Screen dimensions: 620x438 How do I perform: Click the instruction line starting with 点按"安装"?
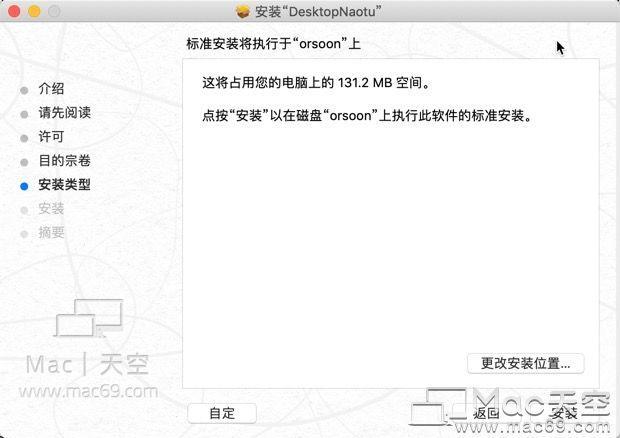pyautogui.click(x=367, y=116)
